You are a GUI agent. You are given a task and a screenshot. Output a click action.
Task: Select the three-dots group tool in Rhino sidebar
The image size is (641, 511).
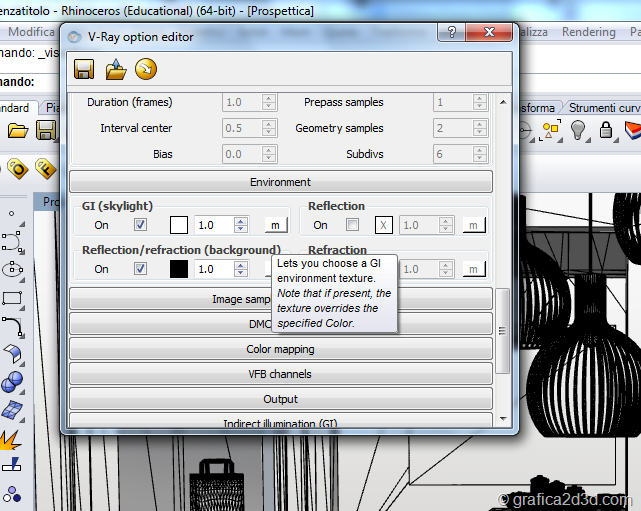12,494
